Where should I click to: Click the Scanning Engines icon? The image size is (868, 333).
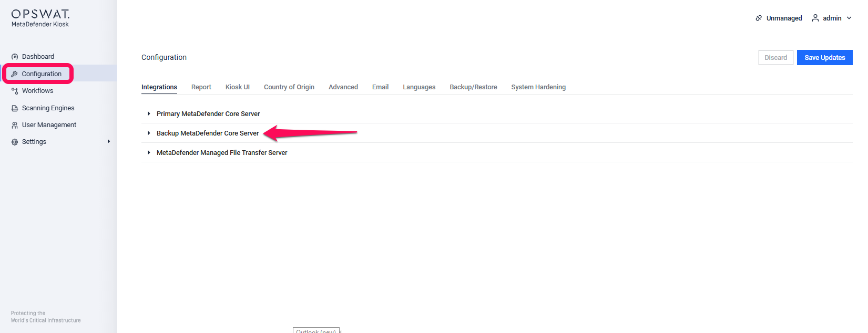coord(15,108)
